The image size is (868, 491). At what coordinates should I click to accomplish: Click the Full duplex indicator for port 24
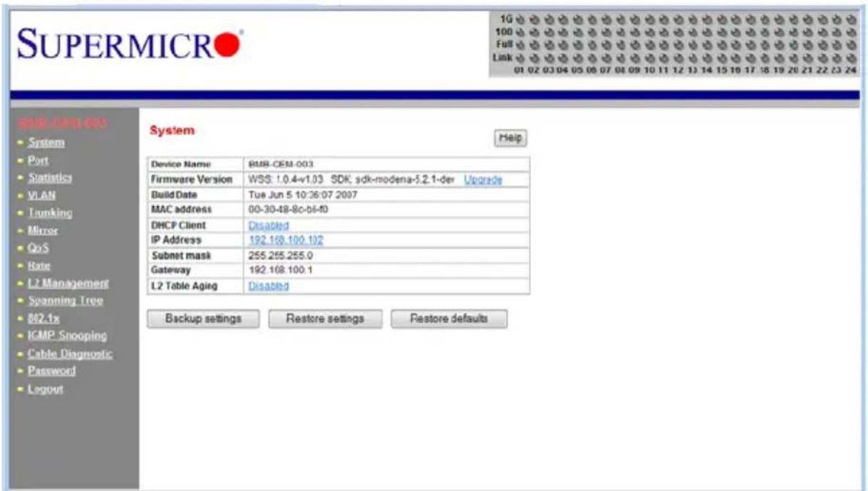click(852, 44)
